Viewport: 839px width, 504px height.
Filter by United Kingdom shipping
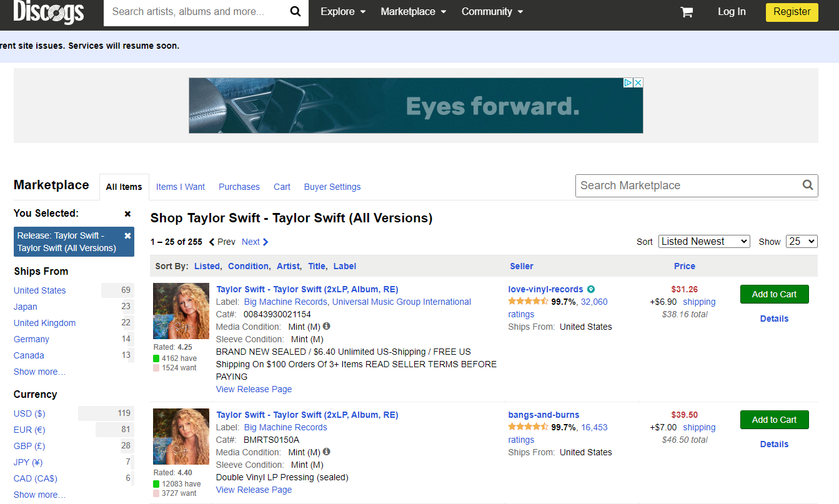coord(45,323)
